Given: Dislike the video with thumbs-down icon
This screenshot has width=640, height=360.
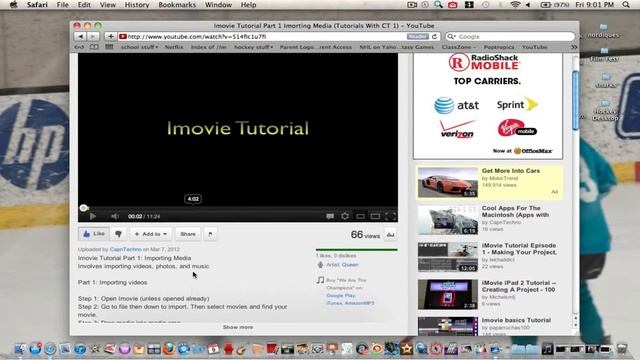Looking at the screenshot, I should click(118, 234).
